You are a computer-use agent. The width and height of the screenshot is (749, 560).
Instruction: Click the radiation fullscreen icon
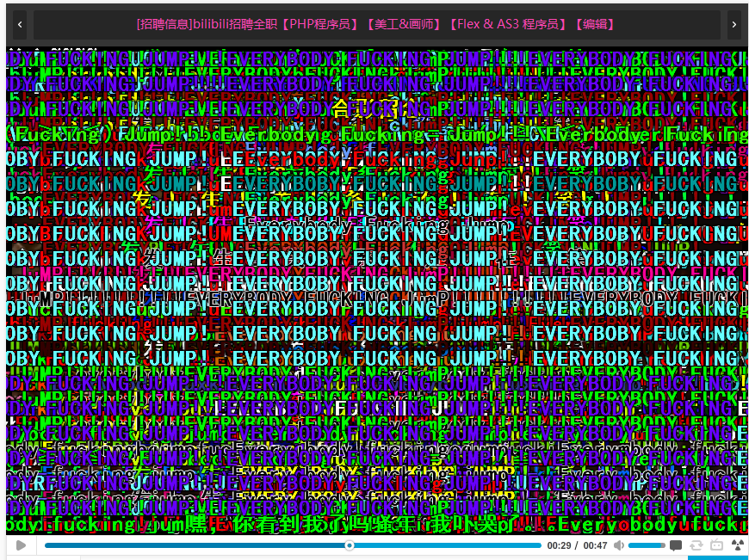737,545
